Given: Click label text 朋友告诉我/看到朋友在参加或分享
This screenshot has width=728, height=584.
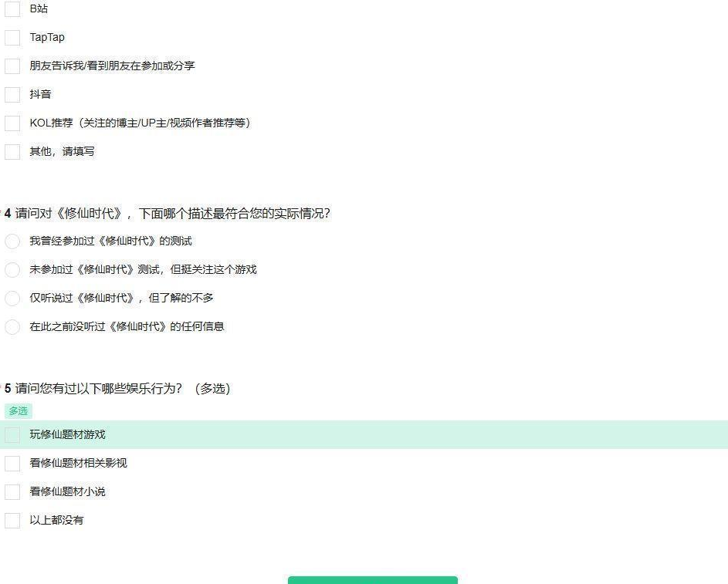Looking at the screenshot, I should point(113,66).
